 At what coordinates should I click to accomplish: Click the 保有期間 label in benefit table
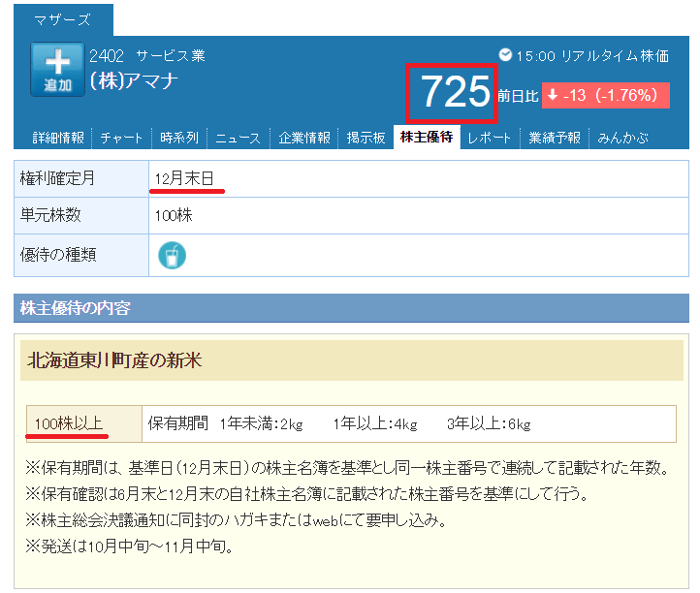(x=178, y=423)
